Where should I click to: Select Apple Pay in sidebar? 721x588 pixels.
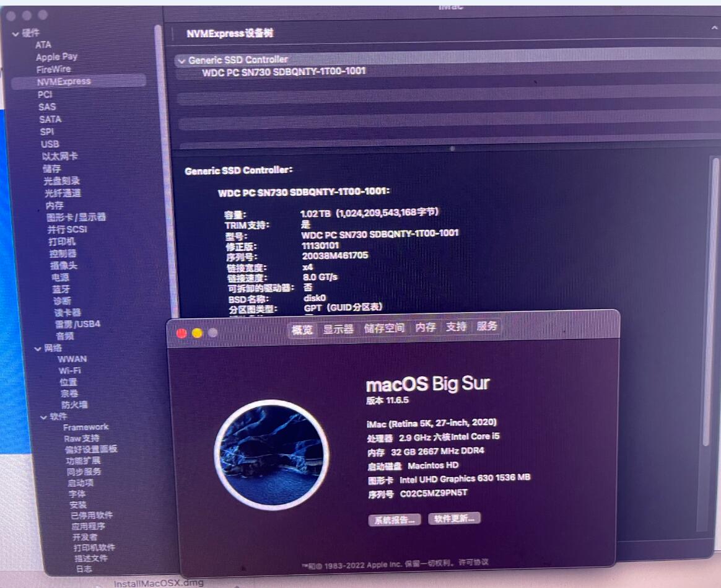56,56
